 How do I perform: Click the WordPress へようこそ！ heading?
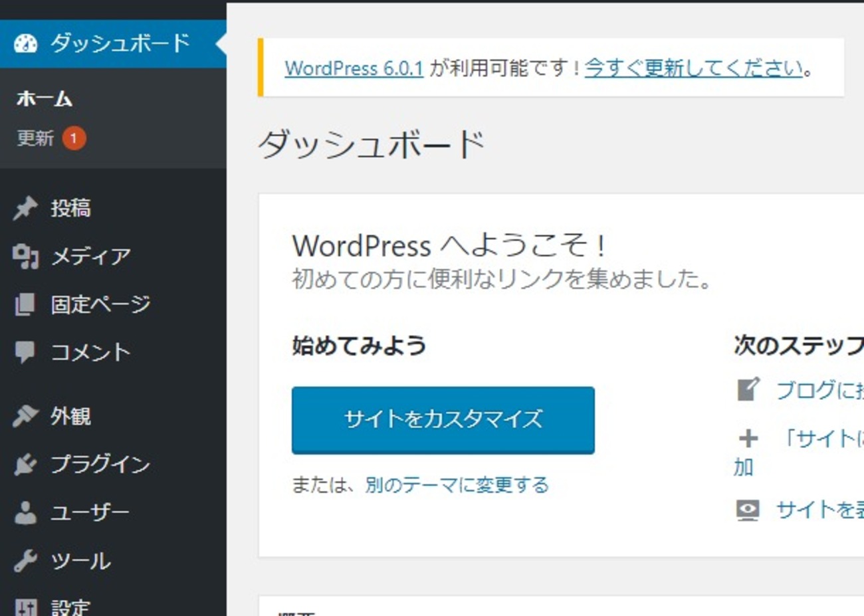coord(449,246)
